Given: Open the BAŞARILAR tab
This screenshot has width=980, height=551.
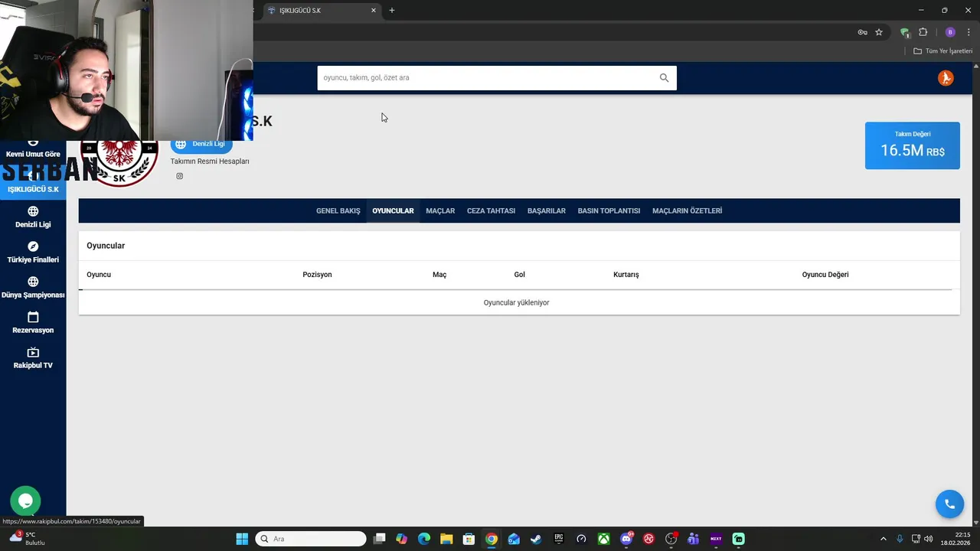Looking at the screenshot, I should 547,210.
